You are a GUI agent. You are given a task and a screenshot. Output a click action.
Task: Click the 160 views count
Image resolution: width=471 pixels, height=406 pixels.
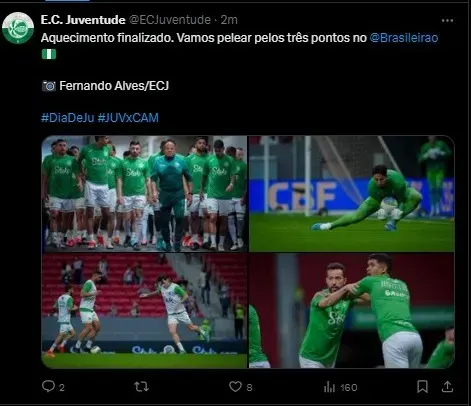[349, 387]
